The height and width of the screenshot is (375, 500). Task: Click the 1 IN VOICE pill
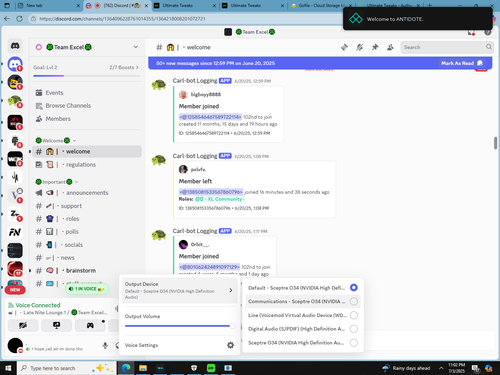pyautogui.click(x=87, y=289)
